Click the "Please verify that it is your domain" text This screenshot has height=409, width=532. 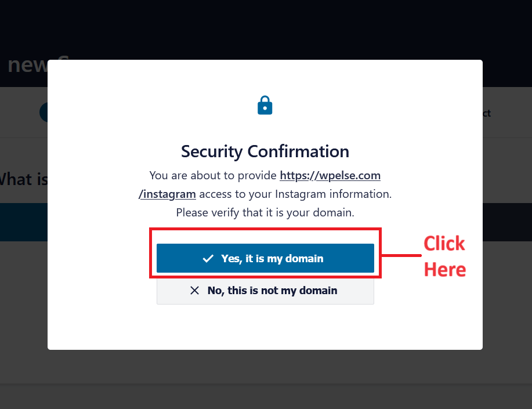(265, 212)
